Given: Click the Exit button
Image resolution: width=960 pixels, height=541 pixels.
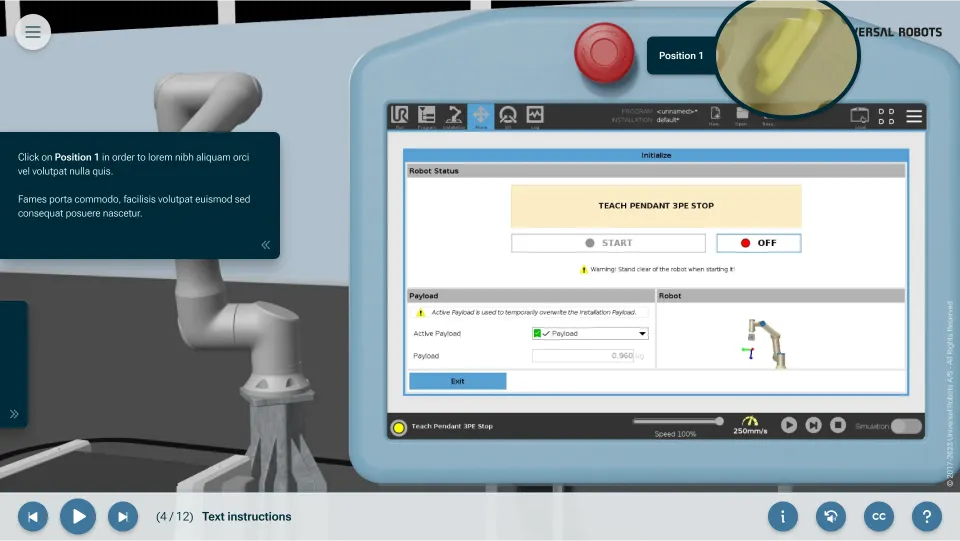Looking at the screenshot, I should pos(457,381).
